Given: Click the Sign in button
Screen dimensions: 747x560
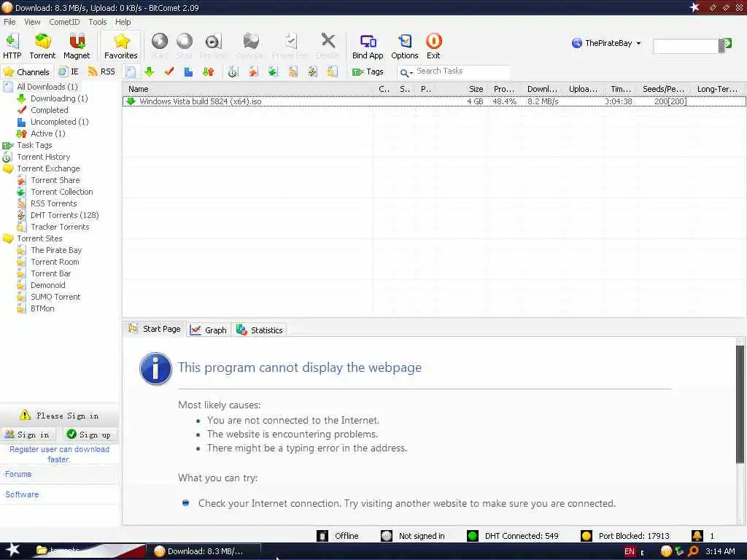Looking at the screenshot, I should [28, 435].
